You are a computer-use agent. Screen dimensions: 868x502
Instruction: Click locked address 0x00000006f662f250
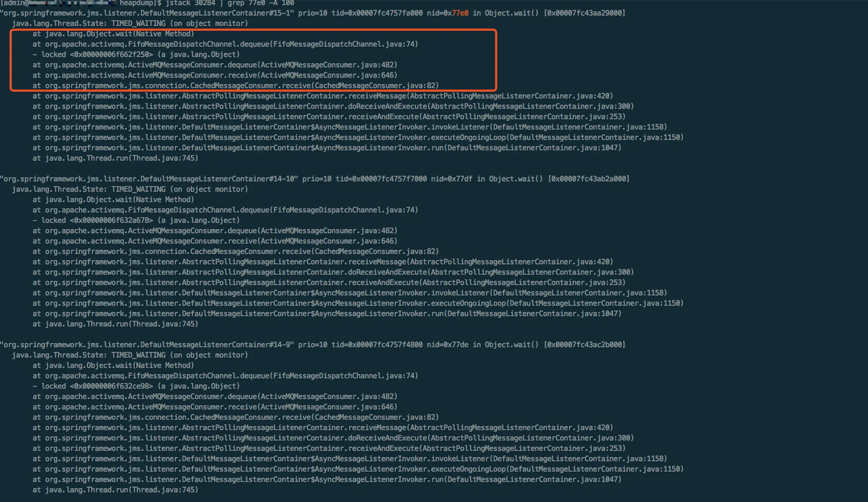(x=111, y=55)
